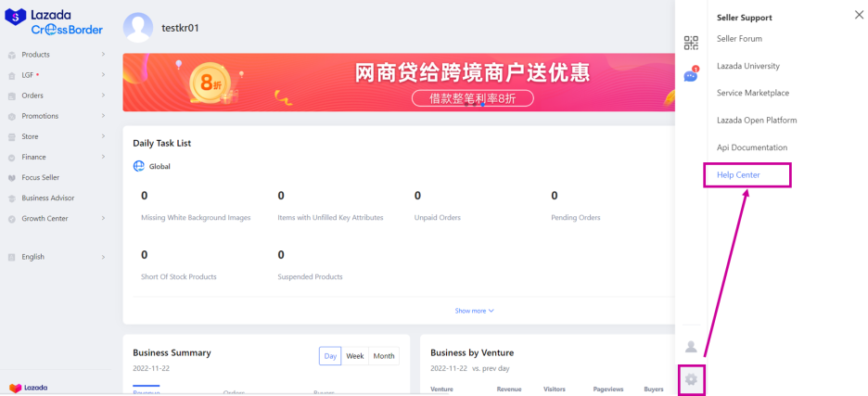
Task: Click the Global globe icon
Action: pyautogui.click(x=139, y=166)
